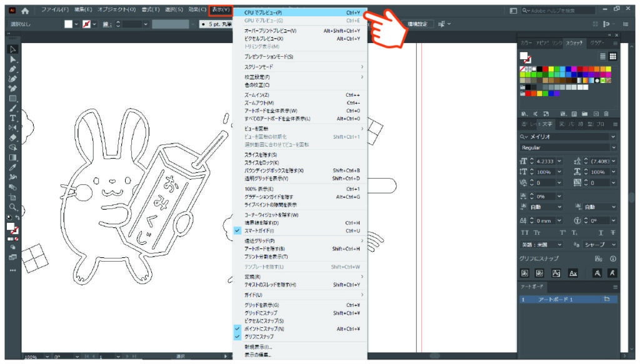640x364 pixels.
Task: Toggle the Ax baseline glyph snap button
Action: pyautogui.click(x=573, y=273)
